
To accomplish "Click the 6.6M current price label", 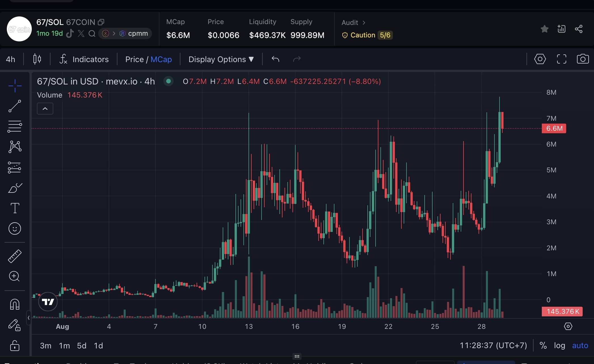I will 554,128.
